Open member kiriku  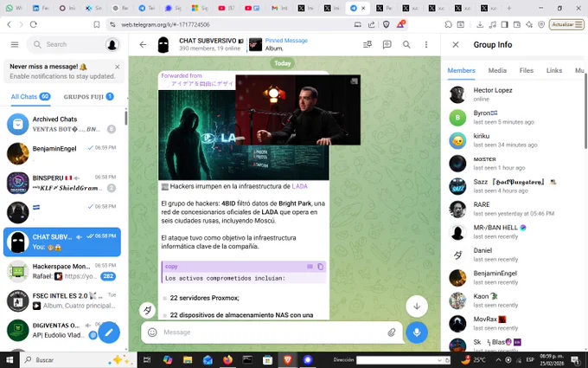coord(514,140)
